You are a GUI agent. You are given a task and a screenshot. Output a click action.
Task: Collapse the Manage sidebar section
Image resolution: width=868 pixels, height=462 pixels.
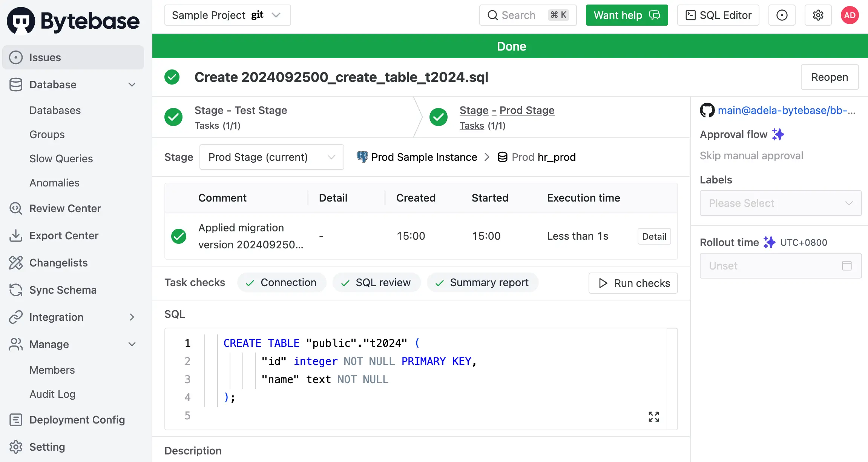tap(132, 344)
